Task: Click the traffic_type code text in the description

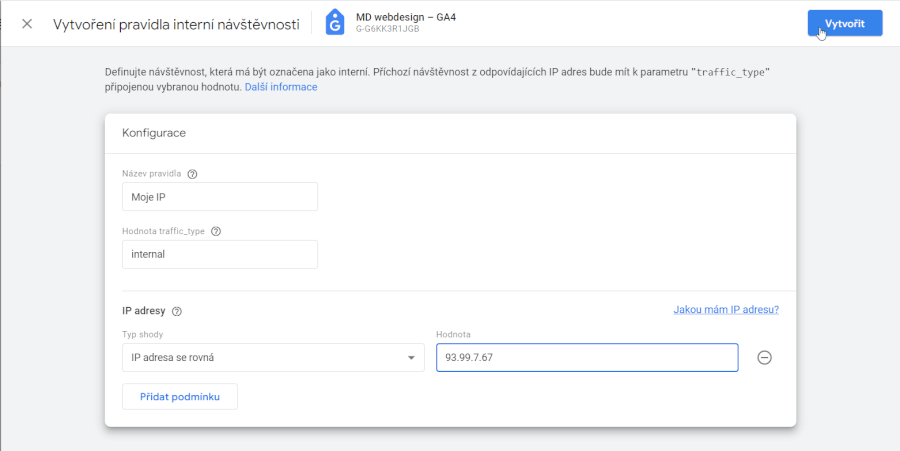Action: click(x=731, y=73)
